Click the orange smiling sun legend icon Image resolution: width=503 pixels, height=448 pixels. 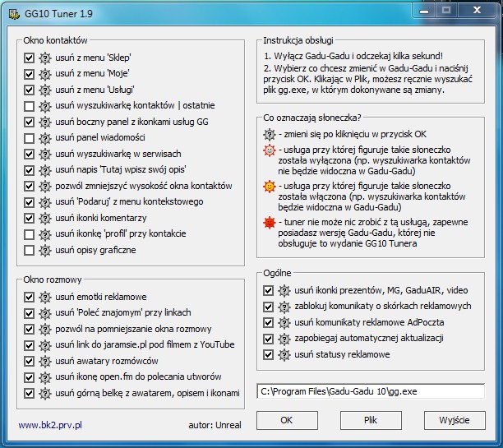tap(270, 187)
